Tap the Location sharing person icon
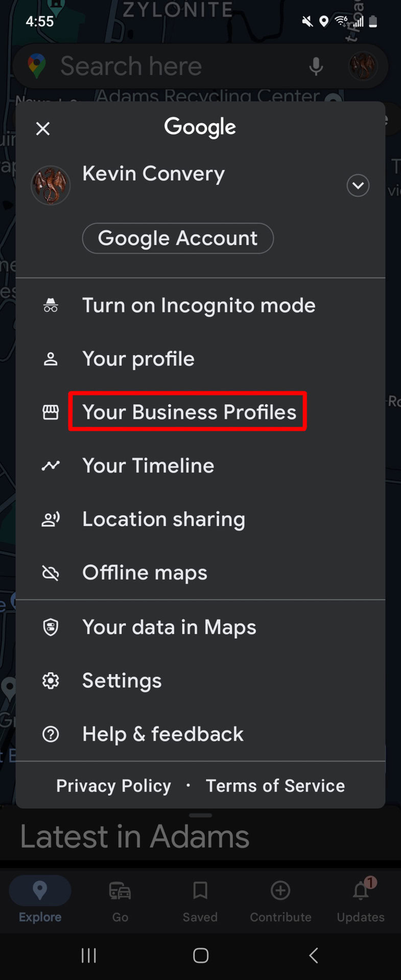This screenshot has width=401, height=980. coord(51,519)
